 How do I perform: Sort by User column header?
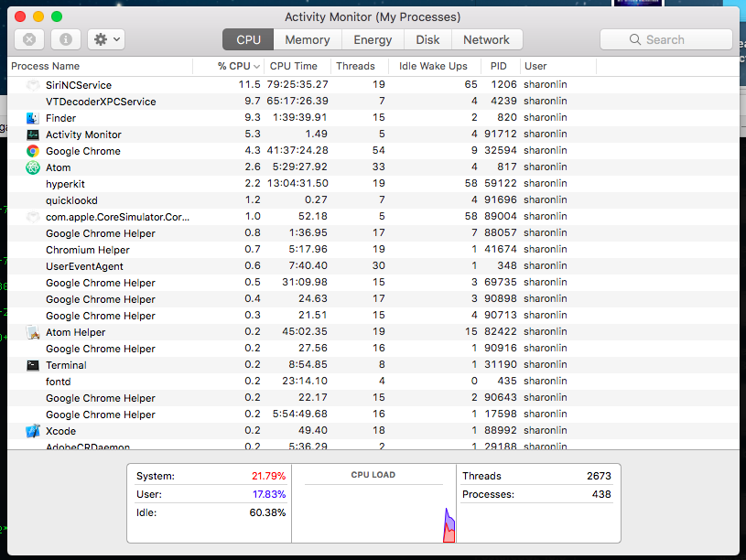coord(558,66)
